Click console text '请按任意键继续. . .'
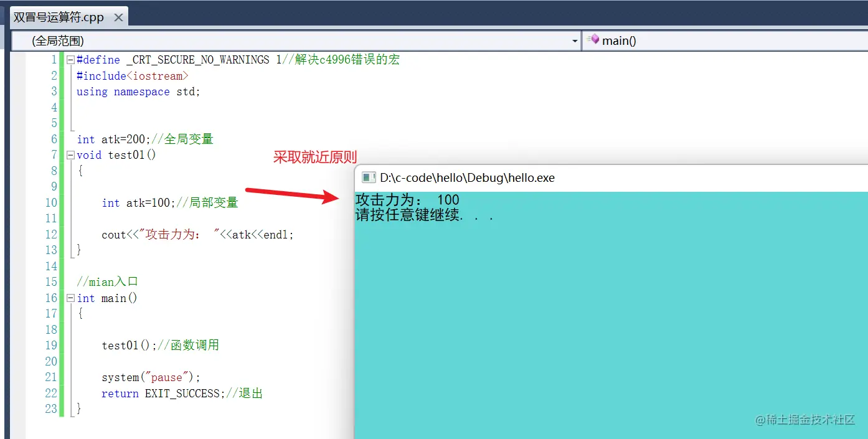868x439 pixels. coord(424,215)
